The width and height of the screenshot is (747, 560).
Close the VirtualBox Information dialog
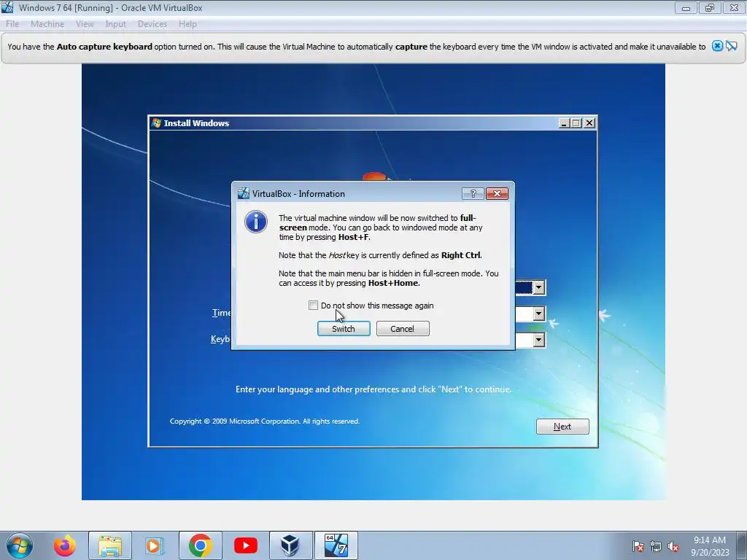pos(497,193)
